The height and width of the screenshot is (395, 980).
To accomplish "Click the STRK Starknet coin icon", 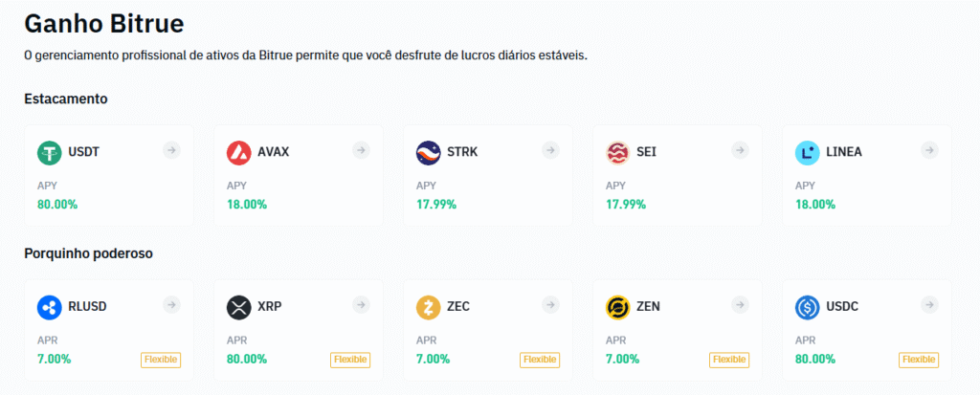I will pos(428,152).
